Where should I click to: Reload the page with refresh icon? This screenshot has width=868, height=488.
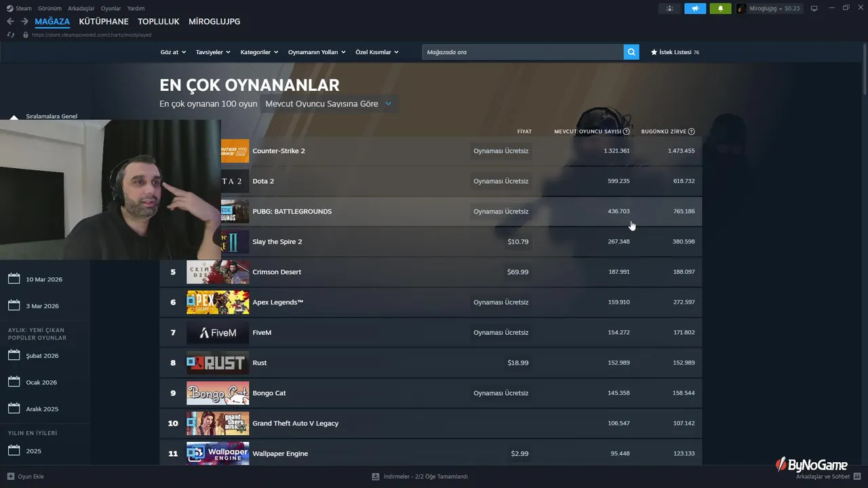(10, 35)
